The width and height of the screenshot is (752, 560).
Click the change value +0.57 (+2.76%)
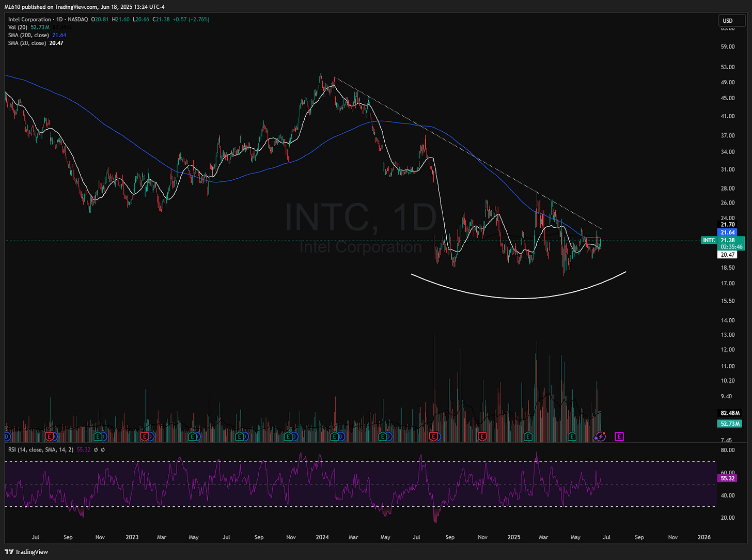[192, 20]
